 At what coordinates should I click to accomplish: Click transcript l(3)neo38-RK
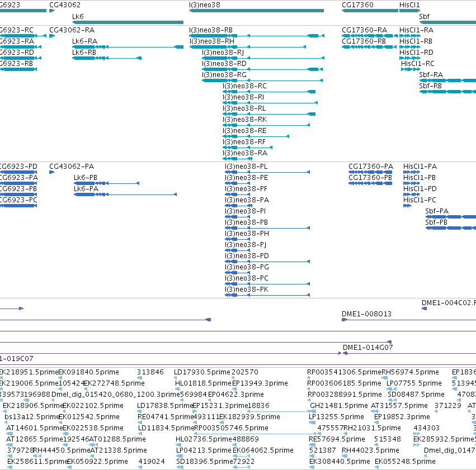(x=244, y=120)
